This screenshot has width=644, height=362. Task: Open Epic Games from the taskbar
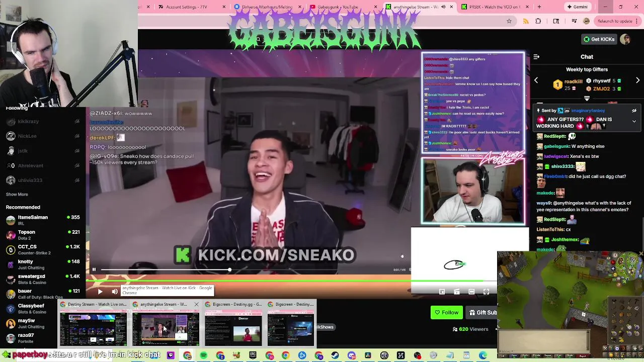pyautogui.click(x=253, y=355)
